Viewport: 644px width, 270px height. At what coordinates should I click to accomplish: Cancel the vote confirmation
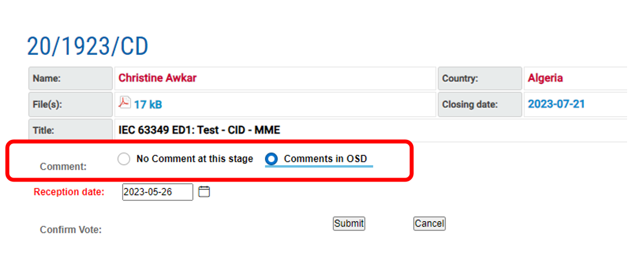pos(429,223)
